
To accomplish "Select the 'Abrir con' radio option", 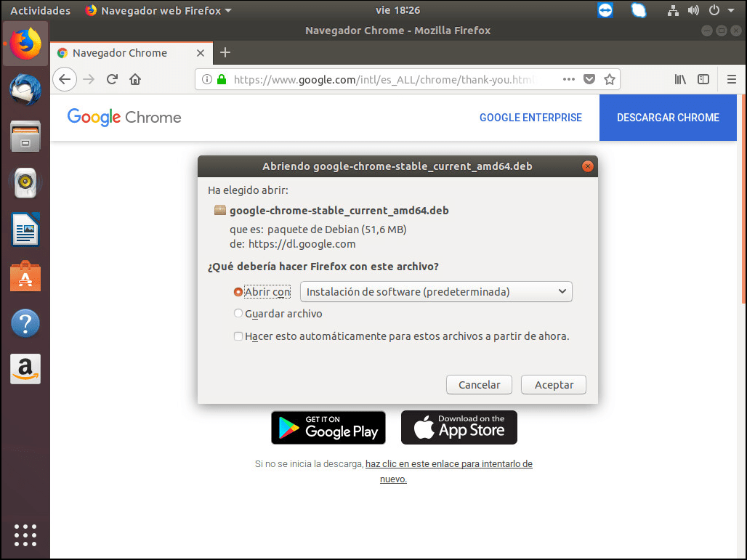I will [x=238, y=292].
